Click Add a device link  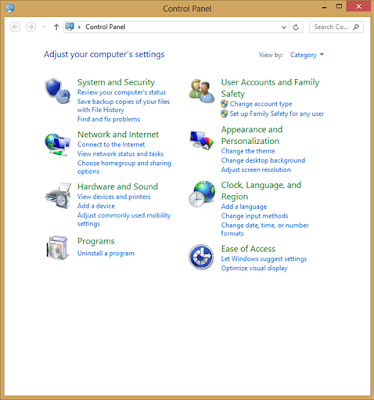96,206
